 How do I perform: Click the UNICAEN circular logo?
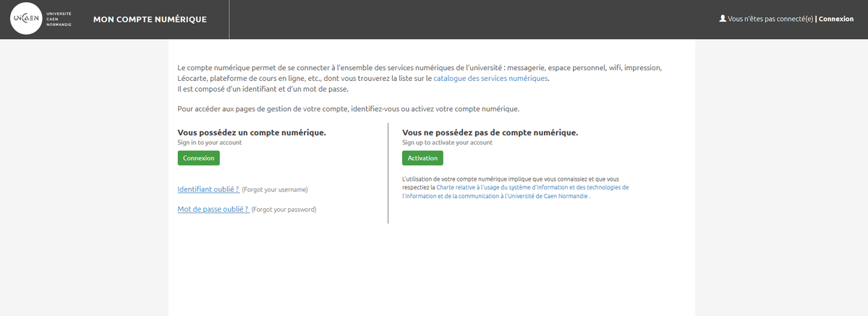[26, 19]
